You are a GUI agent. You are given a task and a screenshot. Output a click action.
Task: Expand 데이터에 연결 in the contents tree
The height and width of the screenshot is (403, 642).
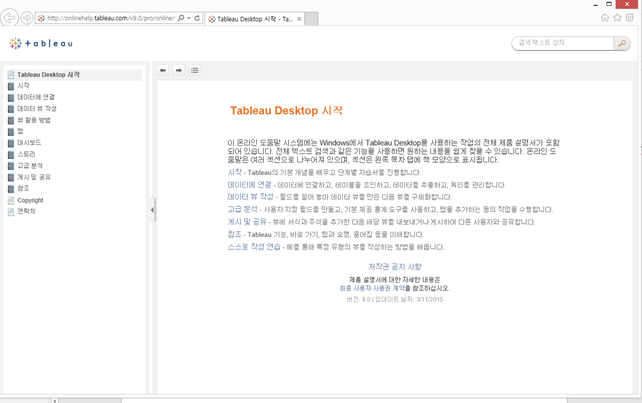click(36, 97)
